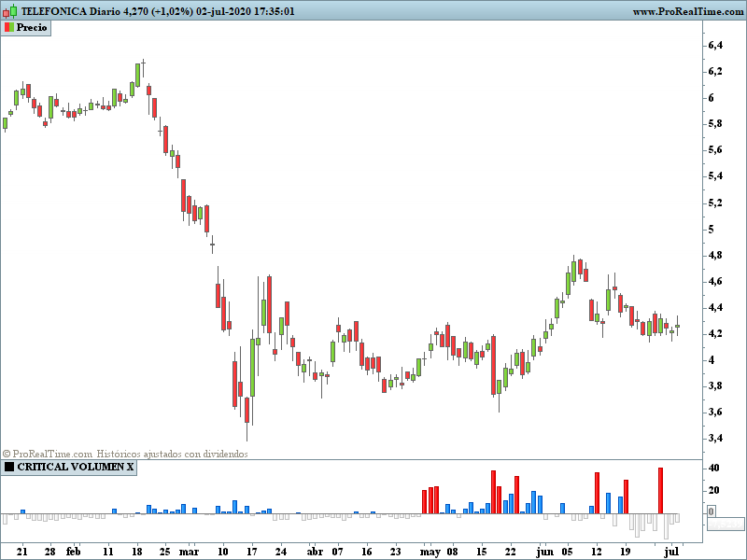Click the 4,2 price axis label
This screenshot has width=747, height=560.
point(715,334)
